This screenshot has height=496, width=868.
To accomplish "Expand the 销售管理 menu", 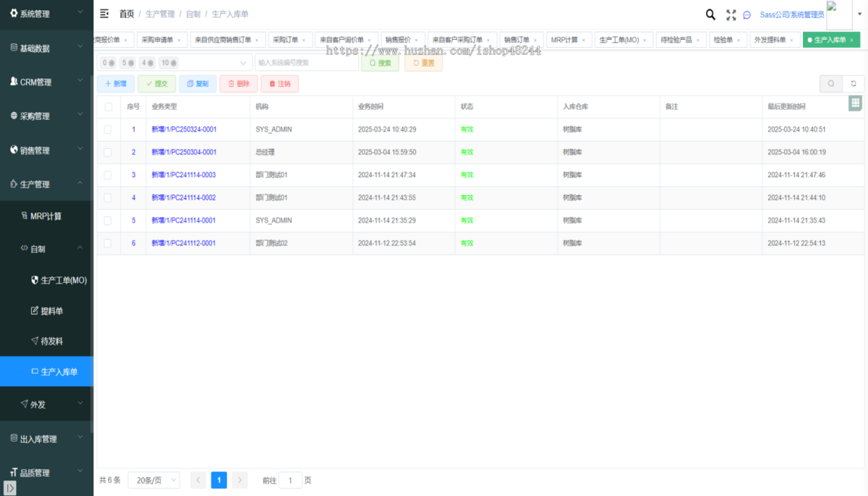I will click(80, 150).
